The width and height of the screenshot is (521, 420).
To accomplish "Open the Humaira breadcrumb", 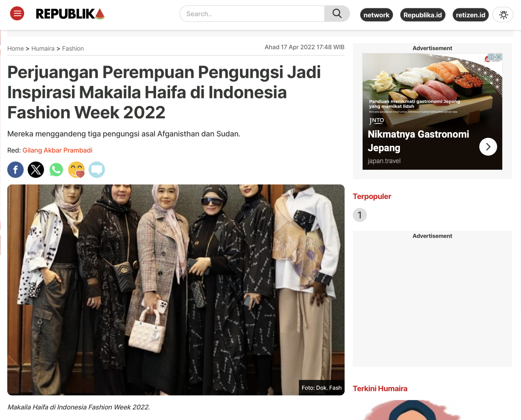I will (x=43, y=49).
